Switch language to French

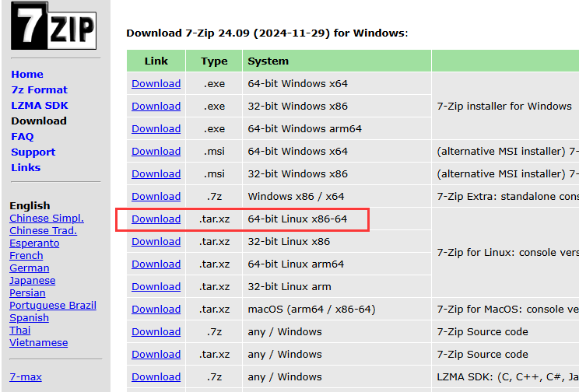click(x=26, y=255)
